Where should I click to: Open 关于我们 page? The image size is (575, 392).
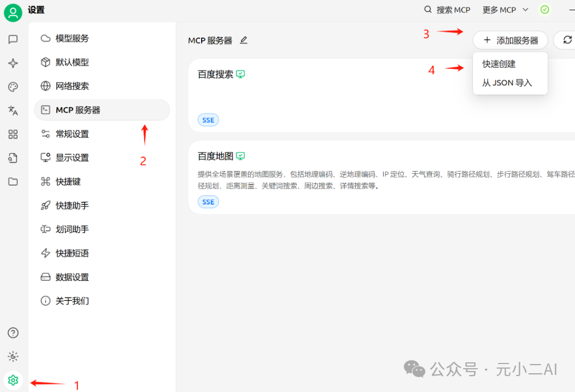pos(102,301)
